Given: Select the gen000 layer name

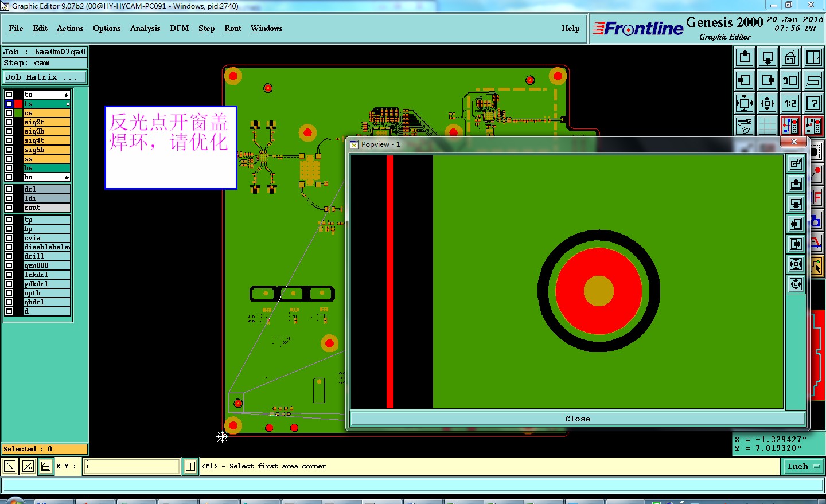Looking at the screenshot, I should click(46, 265).
